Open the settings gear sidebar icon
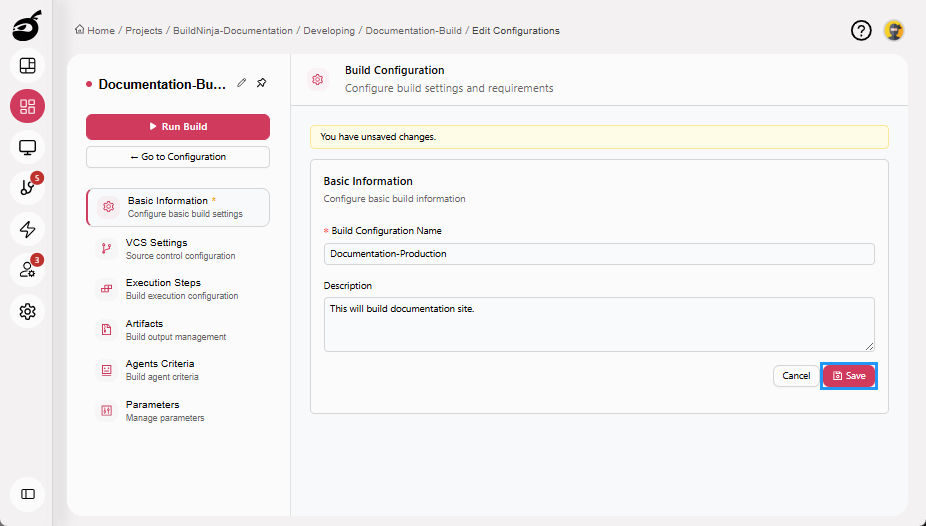Screen dimensions: 926x526 point(27,311)
